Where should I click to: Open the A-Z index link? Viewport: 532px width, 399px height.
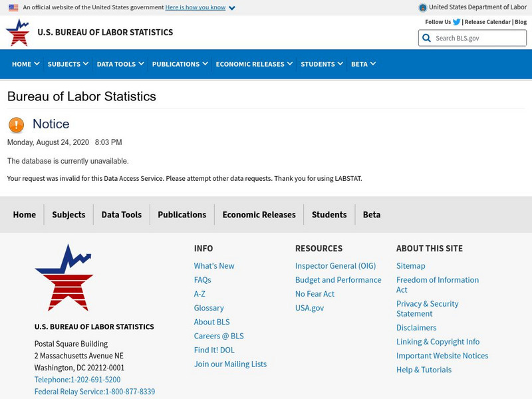pos(199,294)
